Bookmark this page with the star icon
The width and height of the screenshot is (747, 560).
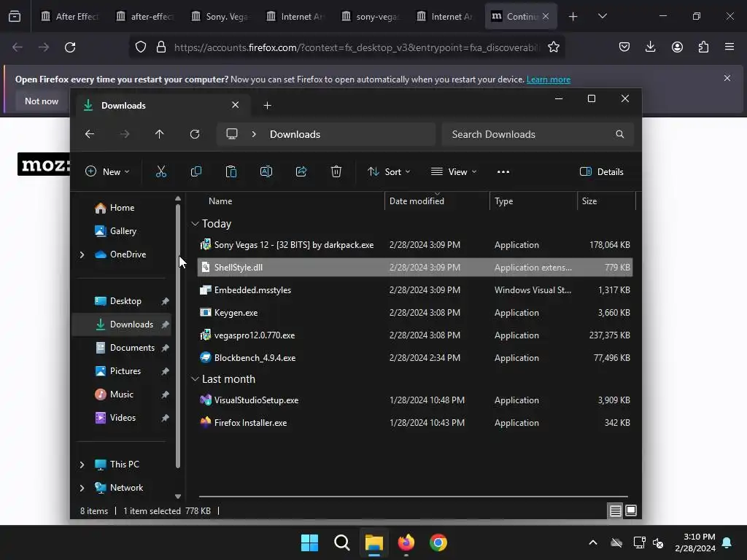click(x=553, y=47)
